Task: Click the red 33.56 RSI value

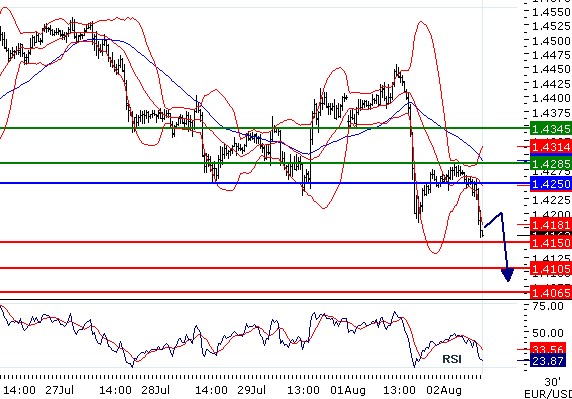Action: click(x=548, y=348)
